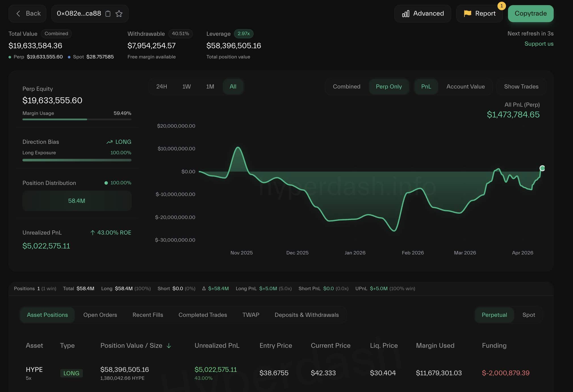This screenshot has height=392, width=573.
Task: Switch positions to Spot
Action: (528, 315)
